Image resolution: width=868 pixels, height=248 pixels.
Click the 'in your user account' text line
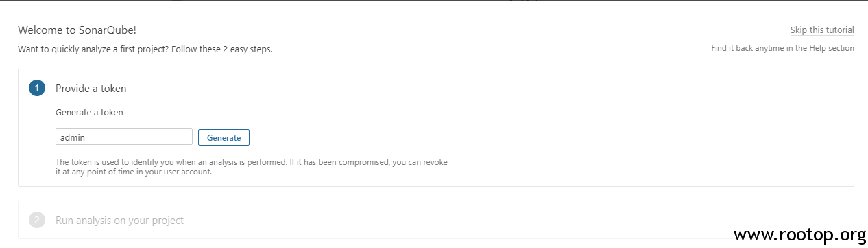point(133,172)
